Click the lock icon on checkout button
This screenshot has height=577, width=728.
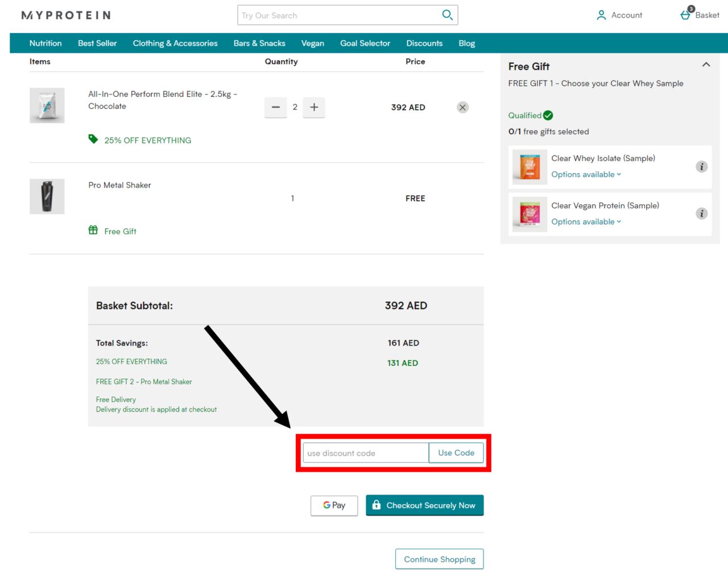click(x=376, y=505)
